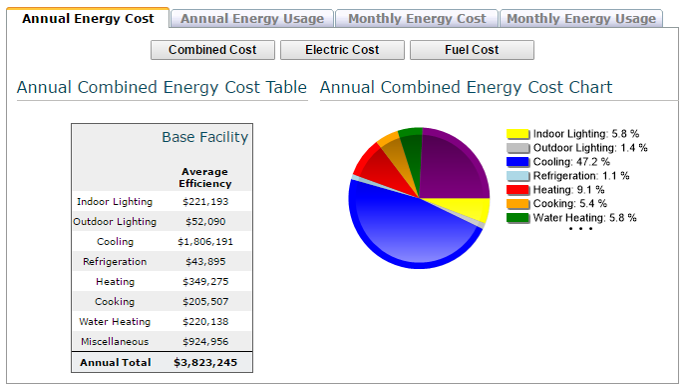Click the green Water Heating legend swatch
Screen dimensions: 688x390
(518, 218)
